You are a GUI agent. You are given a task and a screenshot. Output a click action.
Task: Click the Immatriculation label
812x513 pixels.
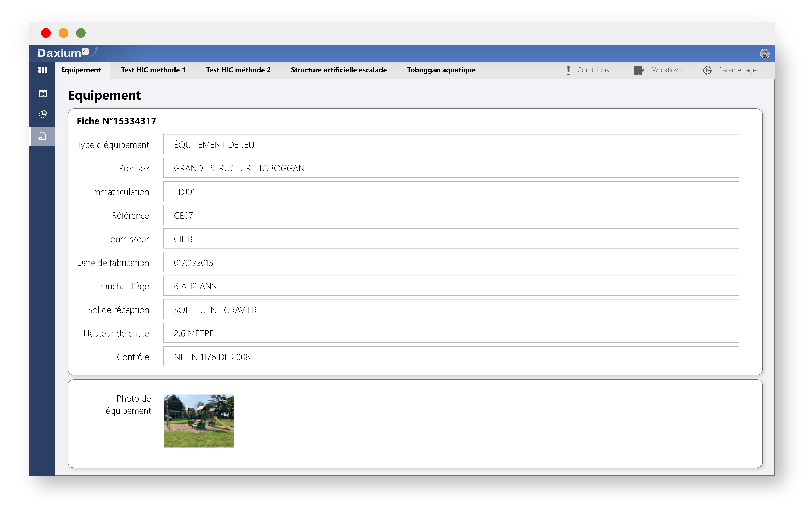pos(120,192)
